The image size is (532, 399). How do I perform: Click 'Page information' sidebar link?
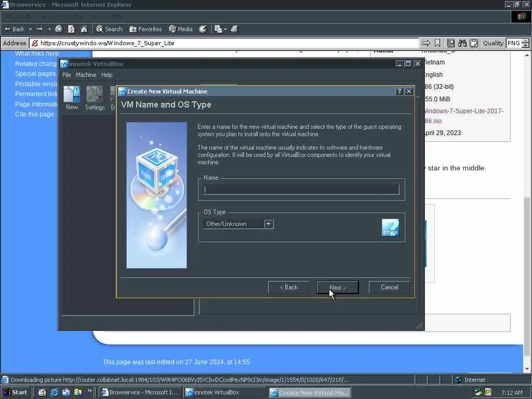point(36,104)
